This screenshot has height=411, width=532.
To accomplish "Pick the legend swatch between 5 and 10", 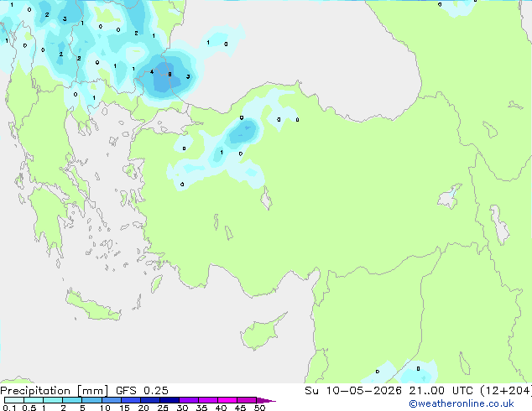I will [91, 400].
